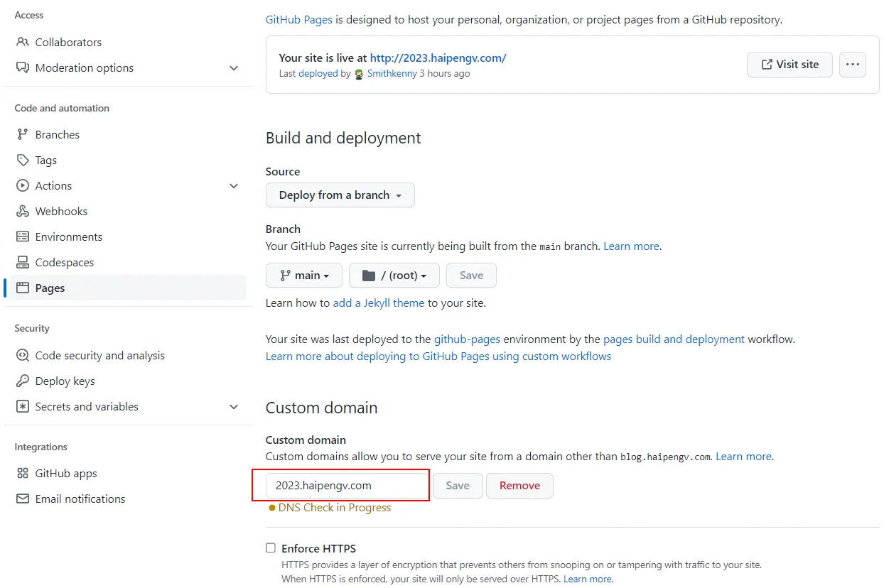Click the Tags tag icon
The width and height of the screenshot is (884, 588).
pyautogui.click(x=23, y=160)
